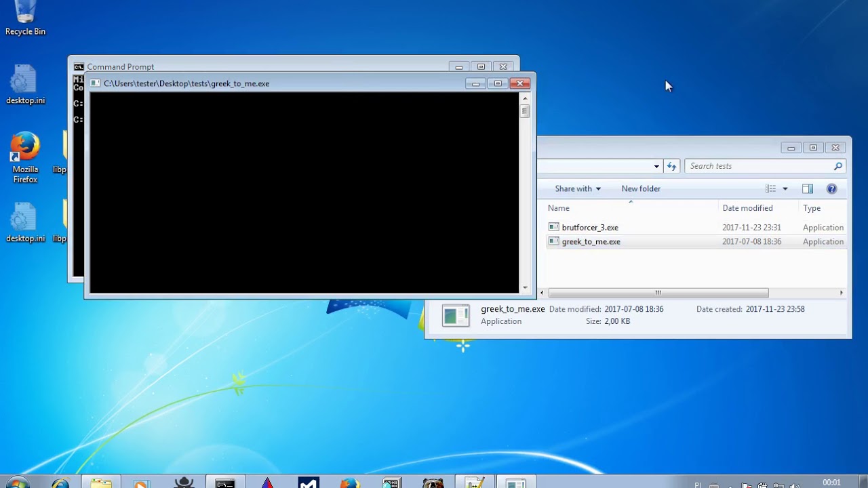Click the brutforcer_3.exe file icon
The width and height of the screenshot is (868, 488).
tap(554, 227)
